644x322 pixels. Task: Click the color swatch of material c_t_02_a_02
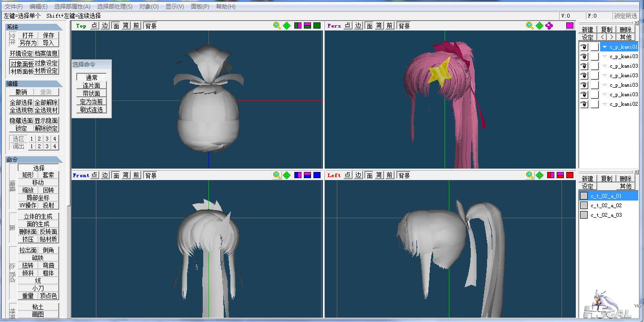(583, 205)
